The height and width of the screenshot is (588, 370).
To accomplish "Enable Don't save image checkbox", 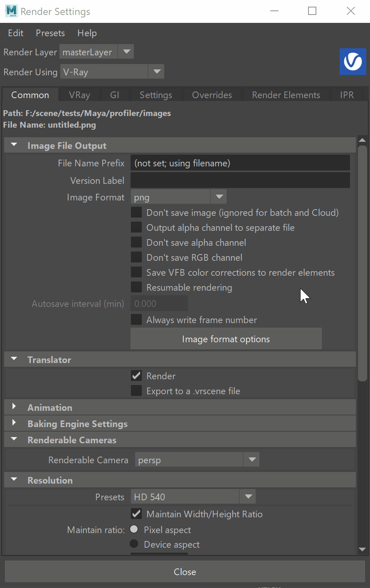I will tap(136, 212).
